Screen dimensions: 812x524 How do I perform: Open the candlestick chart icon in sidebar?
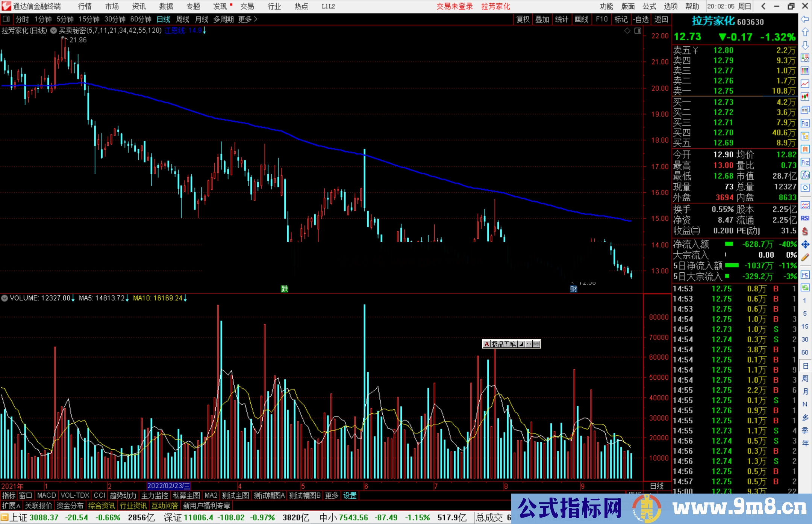pyautogui.click(x=805, y=97)
